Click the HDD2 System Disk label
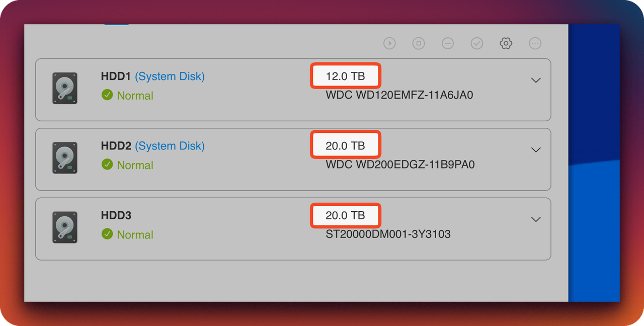The width and height of the screenshot is (644, 326). (170, 146)
